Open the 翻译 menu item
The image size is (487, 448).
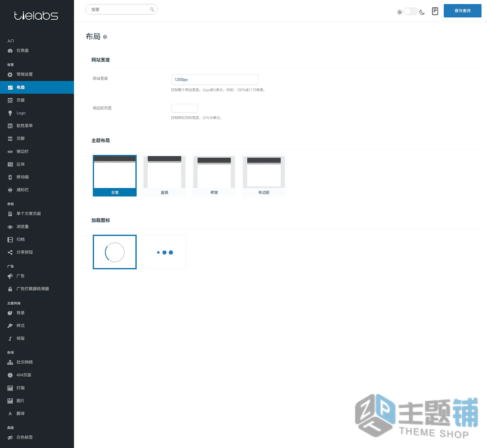pyautogui.click(x=37, y=413)
